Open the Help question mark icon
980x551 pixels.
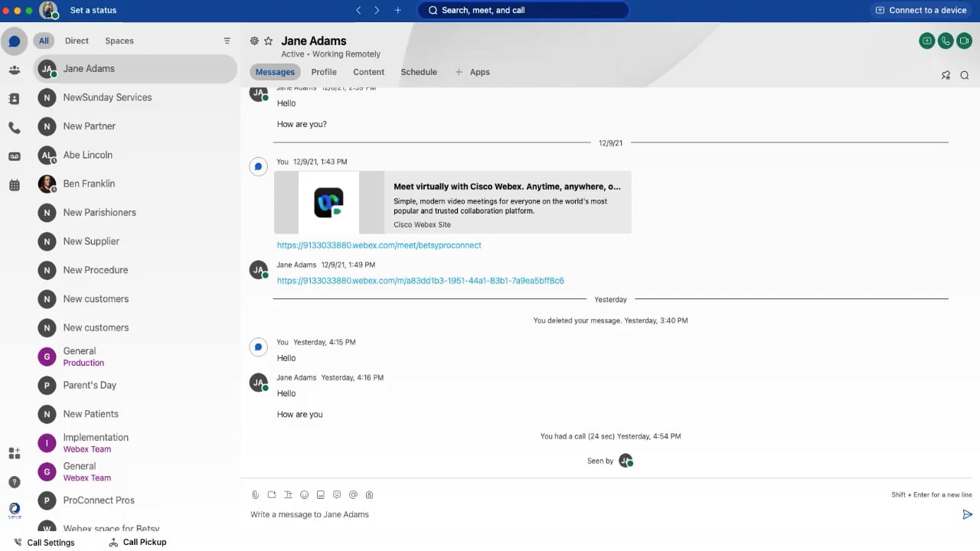point(14,482)
